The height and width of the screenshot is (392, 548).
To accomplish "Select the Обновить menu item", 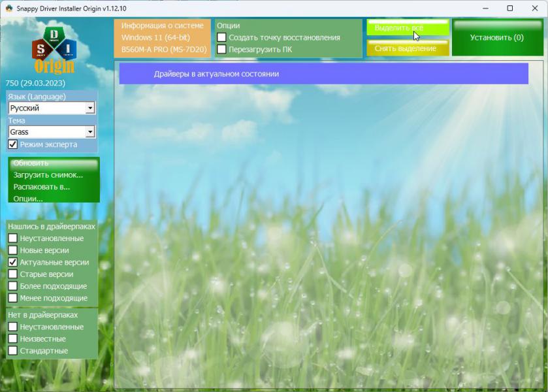I will click(31, 163).
